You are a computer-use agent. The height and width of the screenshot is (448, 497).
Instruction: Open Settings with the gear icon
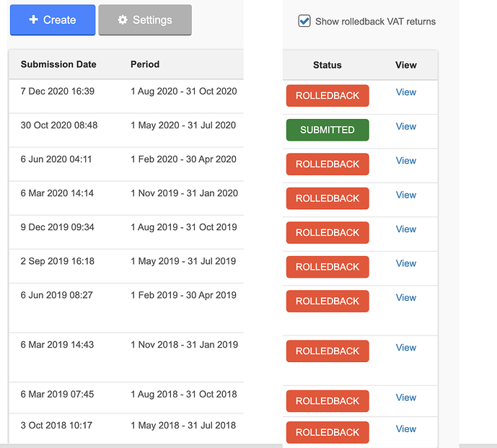(145, 20)
